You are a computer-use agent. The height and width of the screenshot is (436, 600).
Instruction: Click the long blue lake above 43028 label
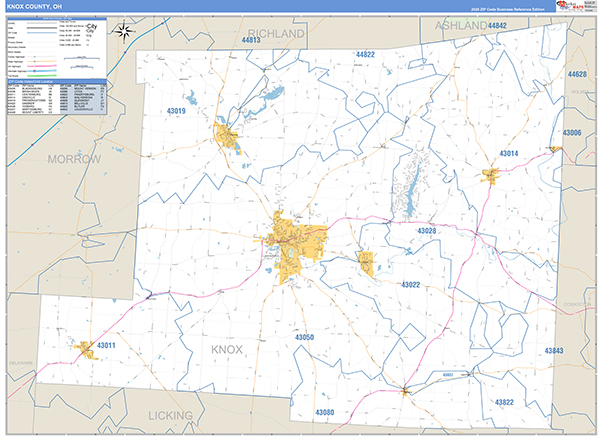pos(411,193)
